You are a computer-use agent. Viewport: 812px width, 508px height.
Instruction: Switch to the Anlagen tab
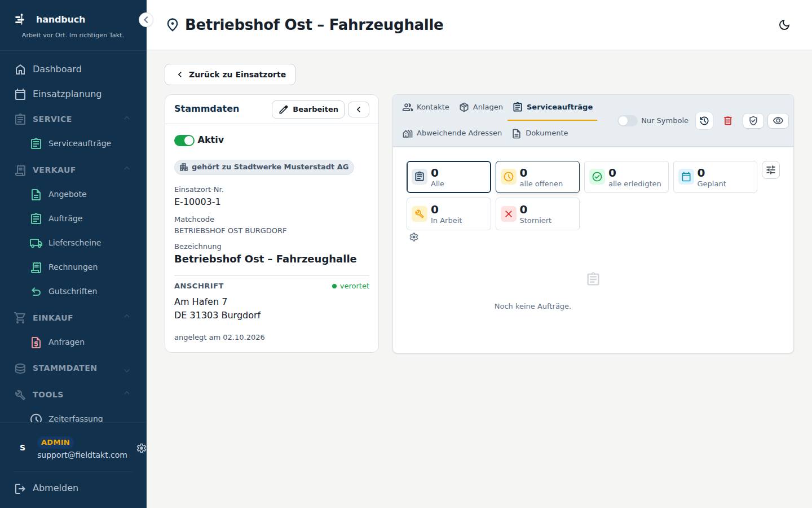point(481,107)
